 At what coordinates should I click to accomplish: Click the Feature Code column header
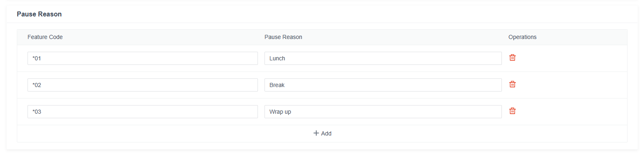click(x=45, y=37)
